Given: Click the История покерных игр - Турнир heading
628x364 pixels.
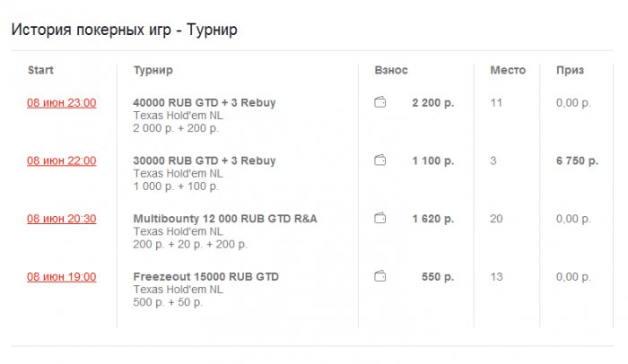Looking at the screenshot, I should point(124,30).
